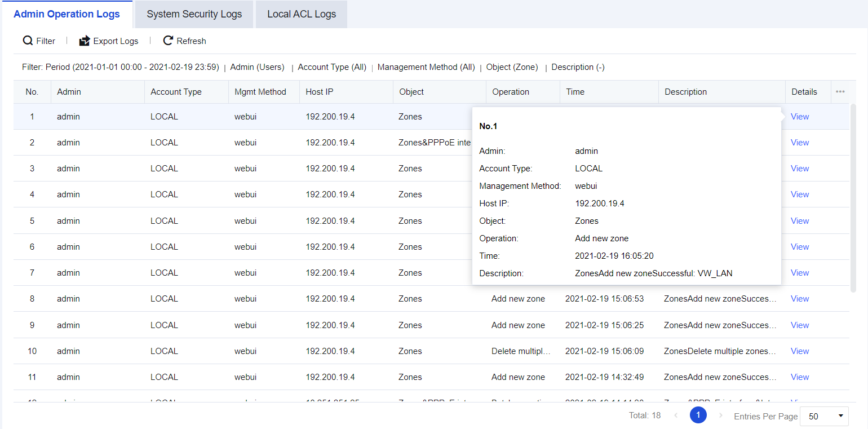Click View link for log entry 11
Viewport: 868px width, 429px height.
click(x=799, y=377)
